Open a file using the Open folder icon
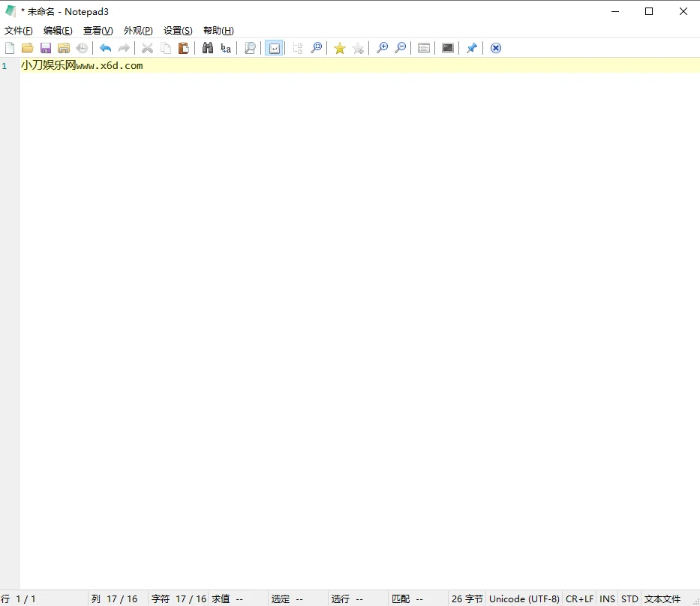 28,47
